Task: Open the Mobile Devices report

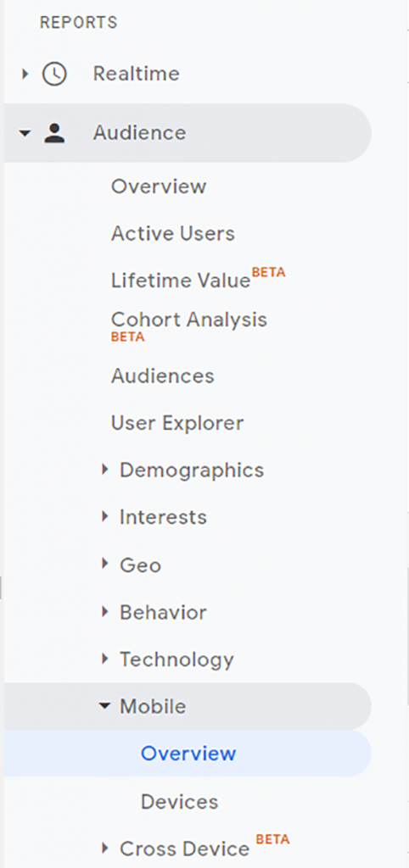Action: pos(180,802)
